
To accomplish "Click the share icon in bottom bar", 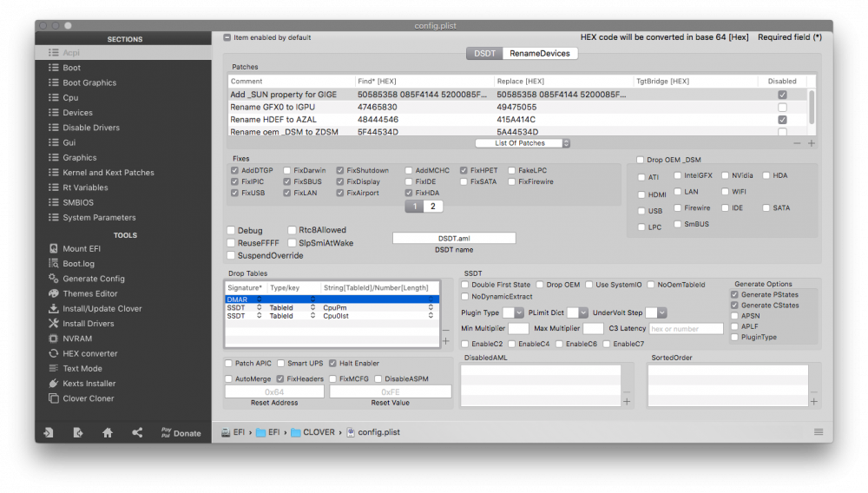I will (137, 433).
